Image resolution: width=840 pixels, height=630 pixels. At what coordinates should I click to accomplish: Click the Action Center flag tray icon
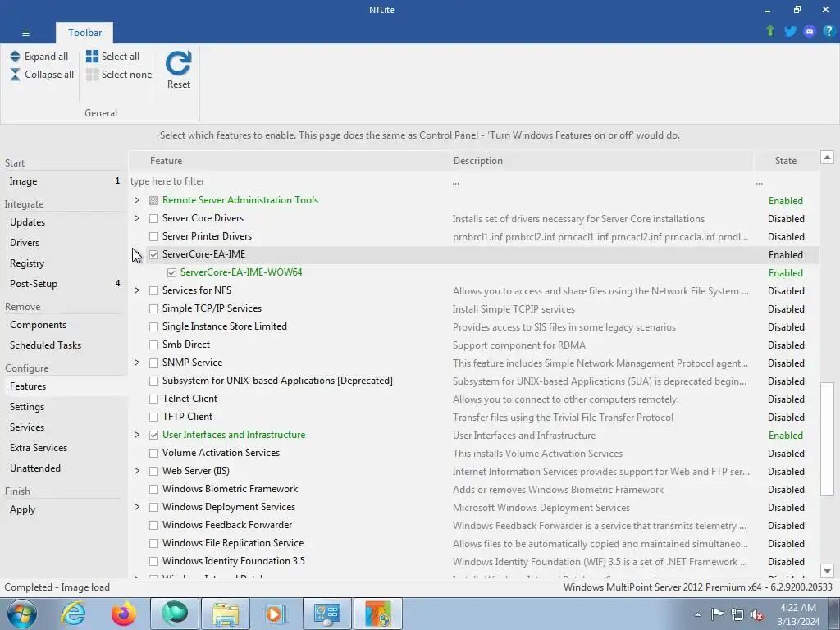pyautogui.click(x=717, y=614)
